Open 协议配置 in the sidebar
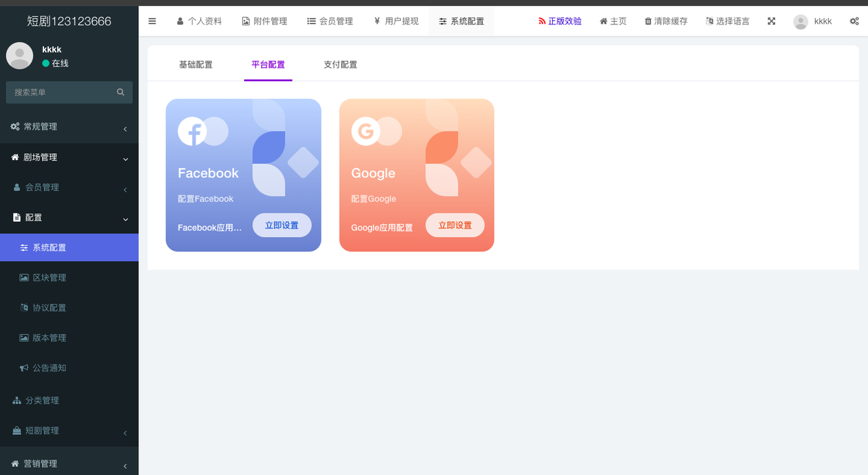868x475 pixels. tap(69, 308)
